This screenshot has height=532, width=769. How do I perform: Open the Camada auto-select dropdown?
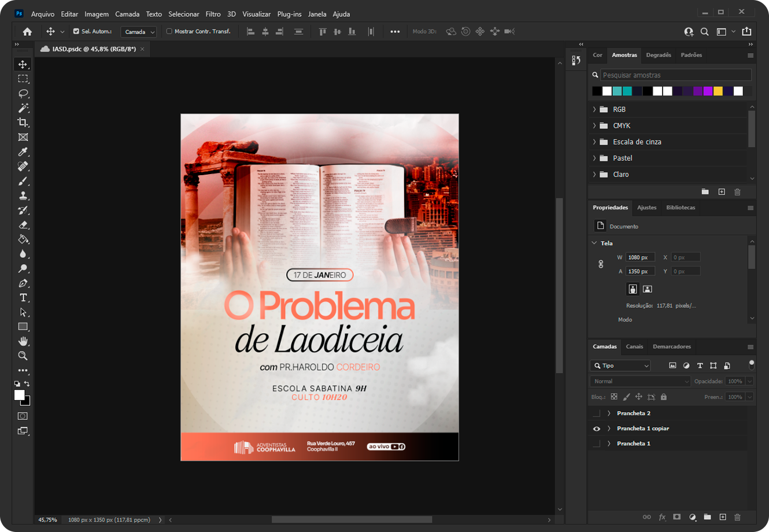coord(139,32)
